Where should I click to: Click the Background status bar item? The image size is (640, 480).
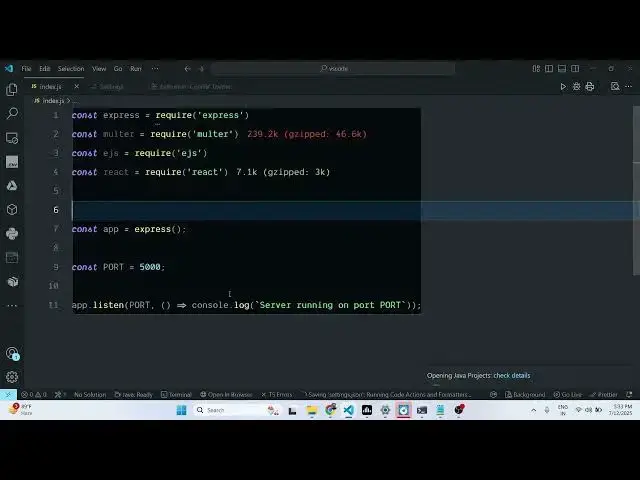point(525,394)
